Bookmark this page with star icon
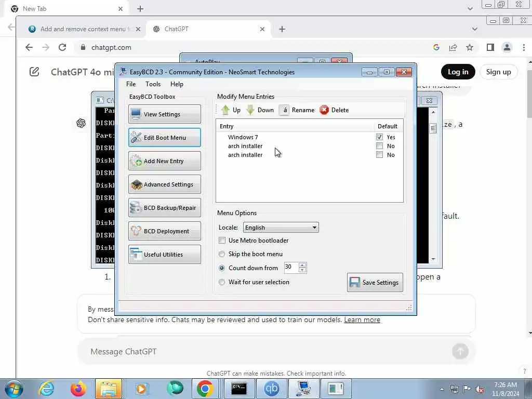Screen dimensions: 532x399 tap(470, 47)
